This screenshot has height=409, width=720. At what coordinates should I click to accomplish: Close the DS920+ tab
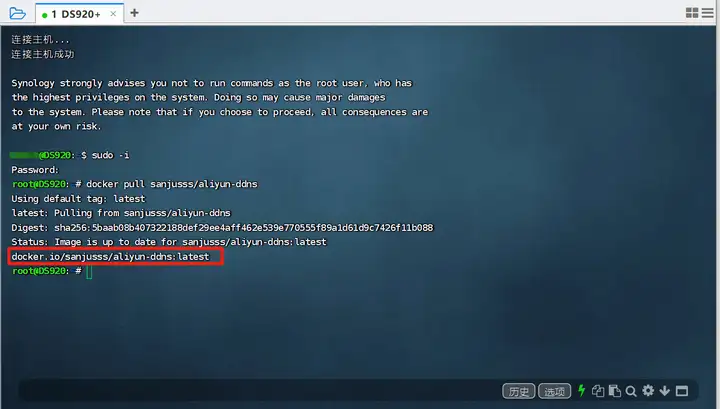[113, 14]
